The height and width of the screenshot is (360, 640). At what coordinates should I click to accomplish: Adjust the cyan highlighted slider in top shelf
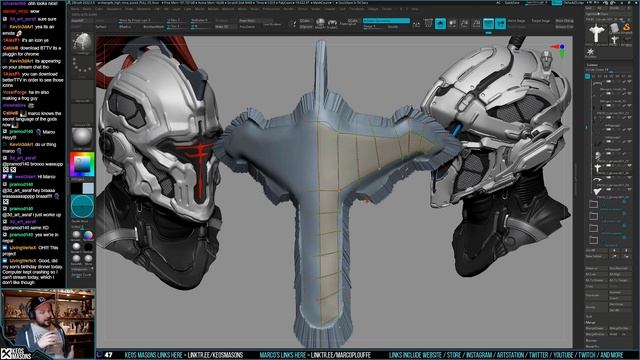pos(386,20)
